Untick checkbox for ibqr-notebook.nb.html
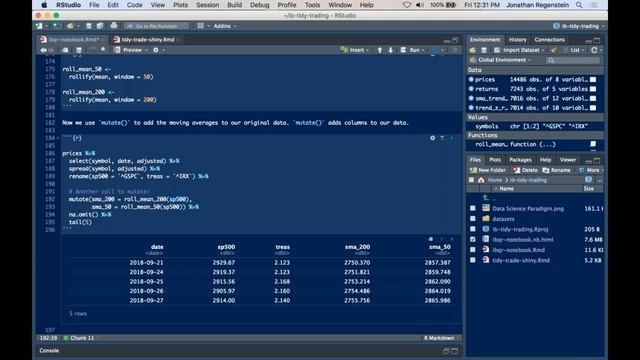This screenshot has width=640, height=360. 473,240
